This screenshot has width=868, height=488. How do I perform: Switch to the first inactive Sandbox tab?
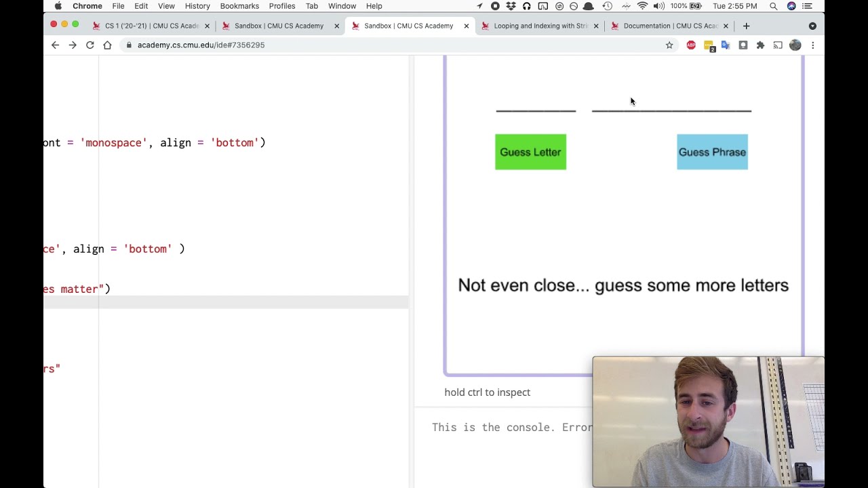pos(279,26)
